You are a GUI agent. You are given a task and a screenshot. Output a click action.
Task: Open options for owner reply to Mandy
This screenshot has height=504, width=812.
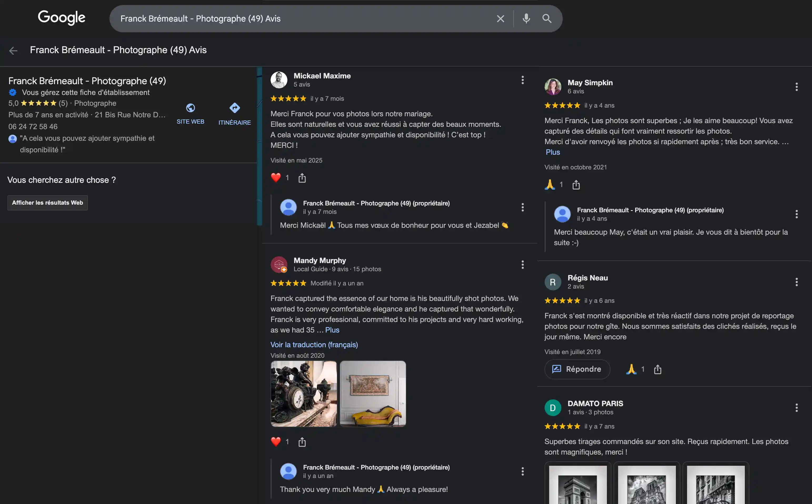coord(522,471)
